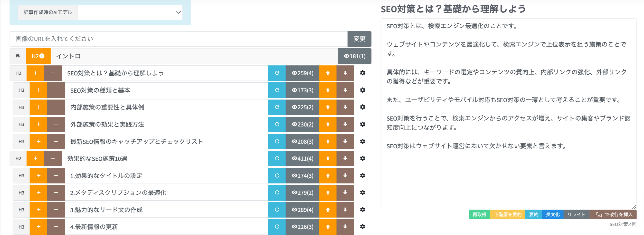Open gear options for 4.最新情報の更新
644x235 pixels.
click(x=362, y=227)
